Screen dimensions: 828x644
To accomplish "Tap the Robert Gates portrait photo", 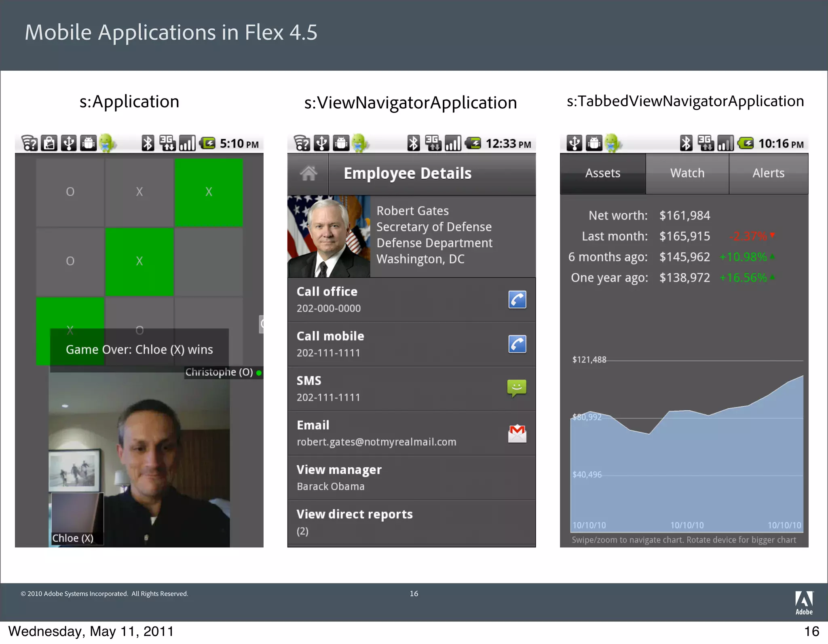I will click(x=329, y=236).
